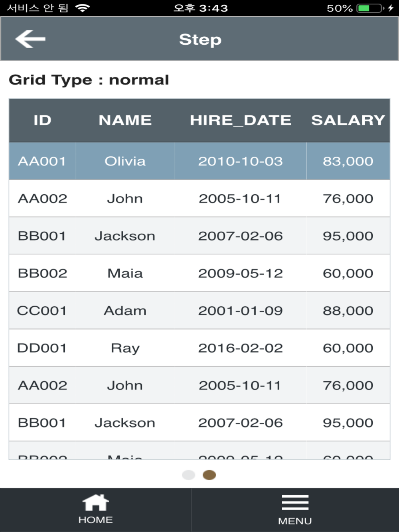
Task: Click the 83,000 salary cell
Action: (x=348, y=161)
